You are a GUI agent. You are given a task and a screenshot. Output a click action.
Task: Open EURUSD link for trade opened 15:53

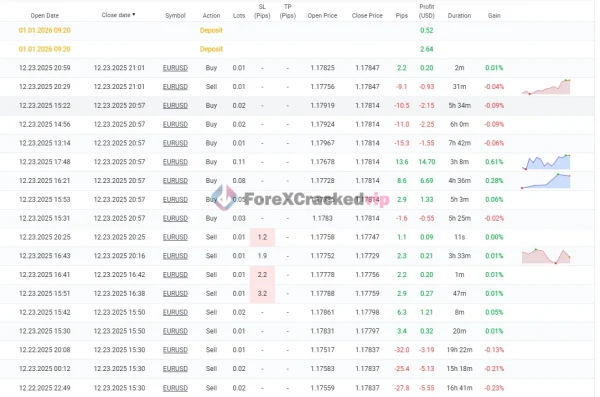point(175,199)
